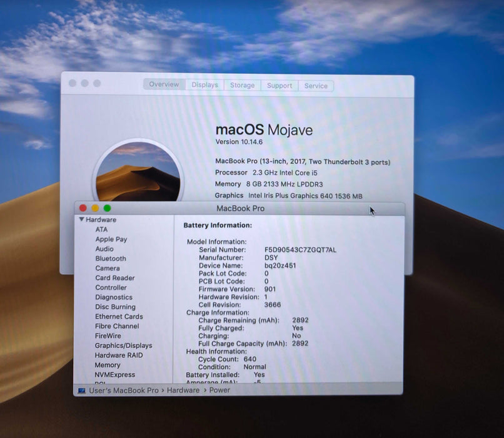The width and height of the screenshot is (504, 438).
Task: Click the Processor 2.3 GHz Intel Core i5 line
Action: [x=266, y=173]
